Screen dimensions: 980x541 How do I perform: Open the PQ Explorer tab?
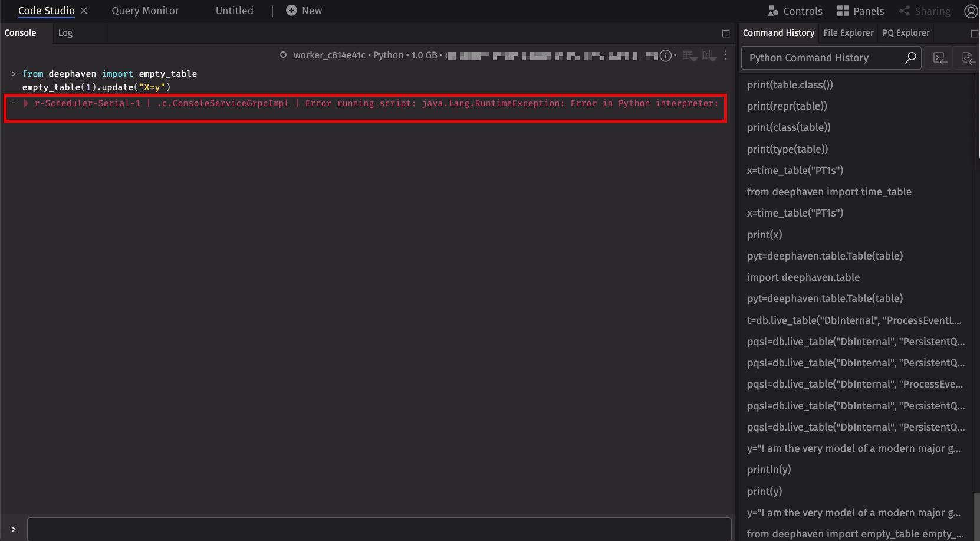coord(906,33)
